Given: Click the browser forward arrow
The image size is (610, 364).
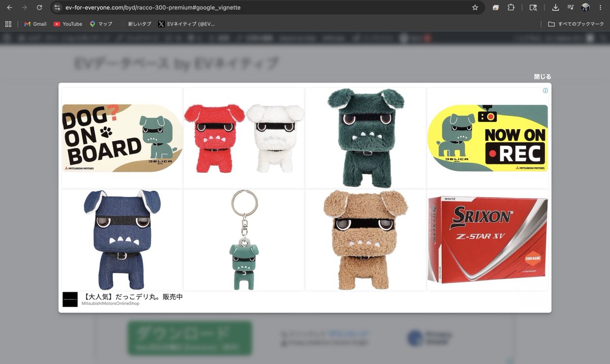Looking at the screenshot, I should (24, 8).
